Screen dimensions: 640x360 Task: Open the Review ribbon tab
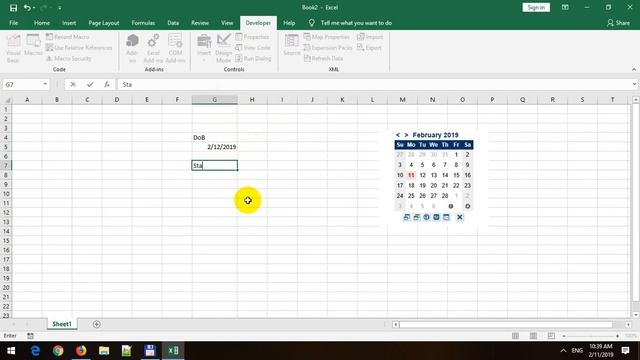point(200,23)
